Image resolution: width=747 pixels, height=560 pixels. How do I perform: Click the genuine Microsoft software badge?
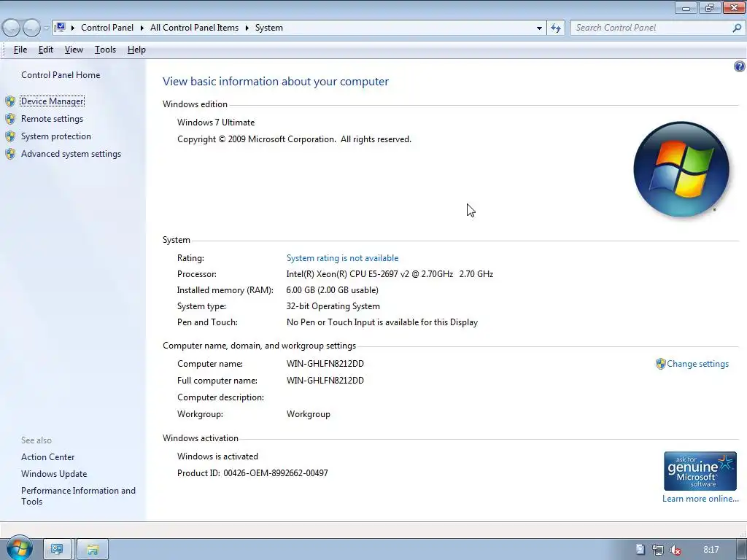click(x=700, y=471)
